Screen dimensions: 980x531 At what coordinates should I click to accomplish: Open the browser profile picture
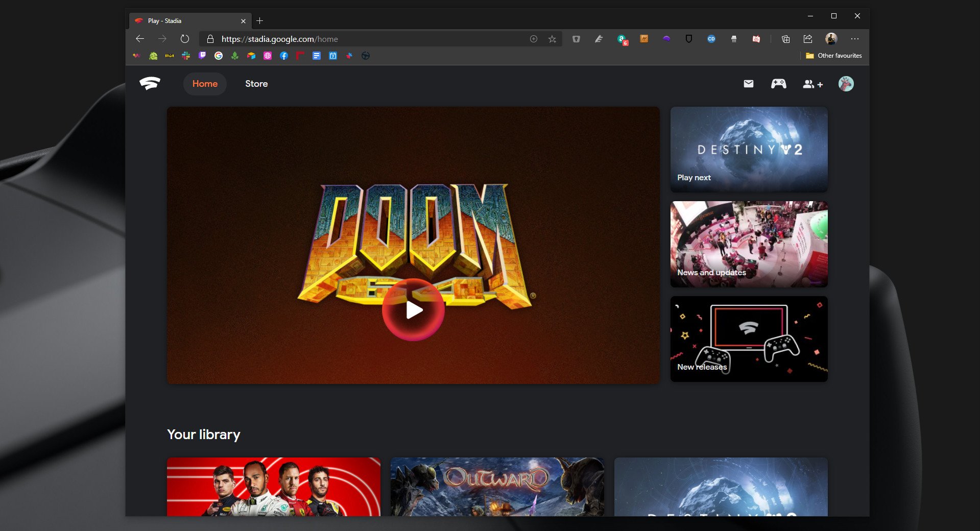click(x=831, y=39)
